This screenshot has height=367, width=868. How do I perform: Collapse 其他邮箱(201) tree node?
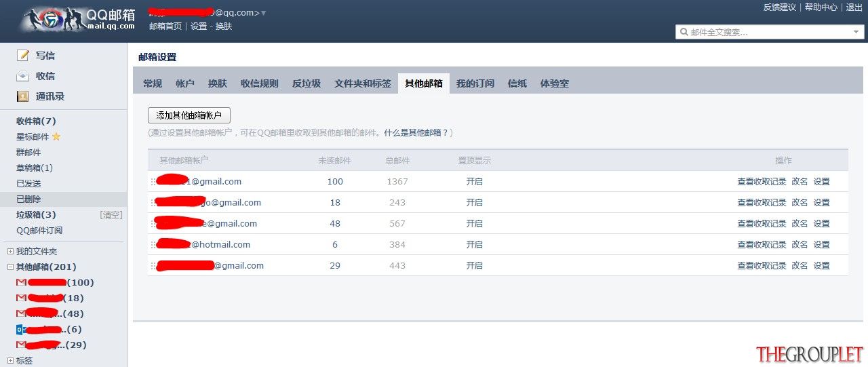point(10,267)
